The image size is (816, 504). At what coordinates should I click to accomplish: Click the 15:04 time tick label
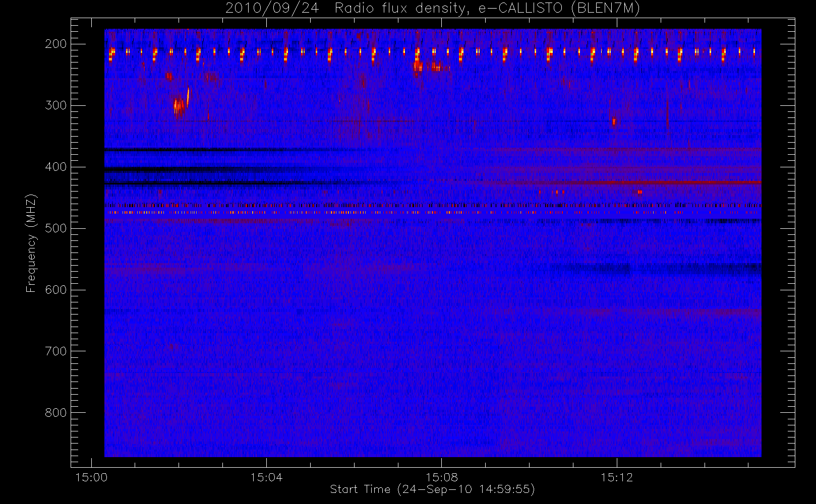coord(266,477)
